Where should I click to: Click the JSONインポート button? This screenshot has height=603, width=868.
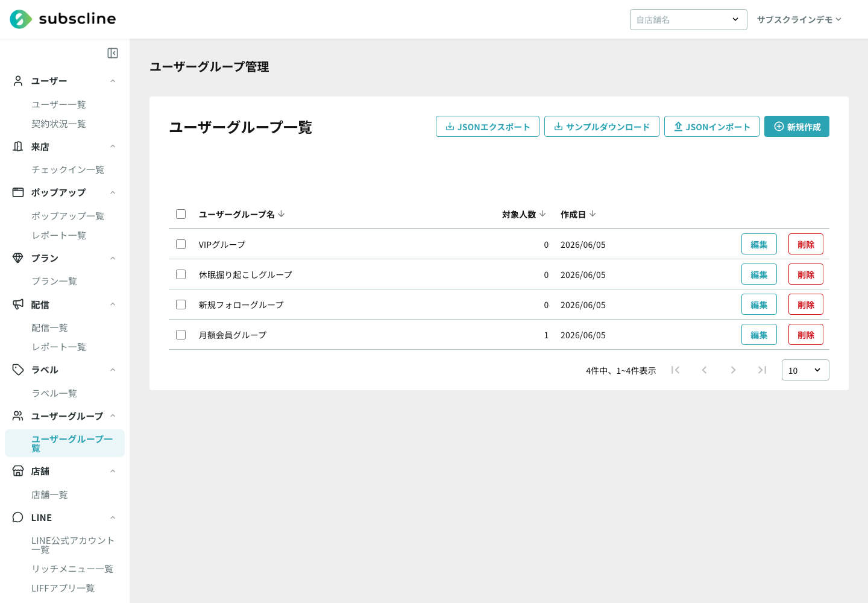[x=712, y=127]
